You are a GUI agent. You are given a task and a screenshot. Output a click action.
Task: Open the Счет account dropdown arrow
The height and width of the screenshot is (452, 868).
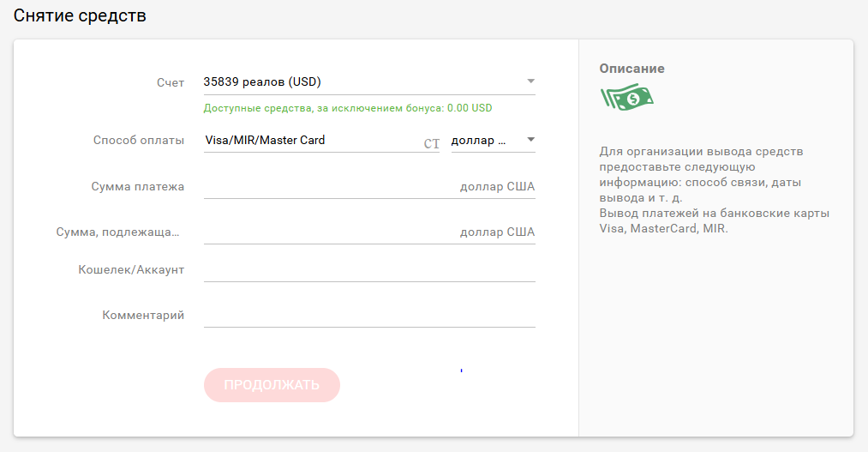click(x=530, y=81)
